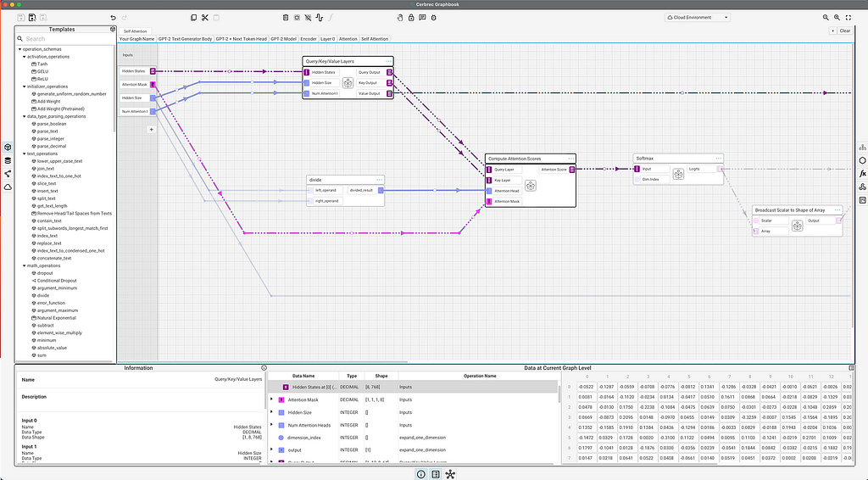Open the divide node options menu
Screen dimensions: 868x480
tap(379, 180)
